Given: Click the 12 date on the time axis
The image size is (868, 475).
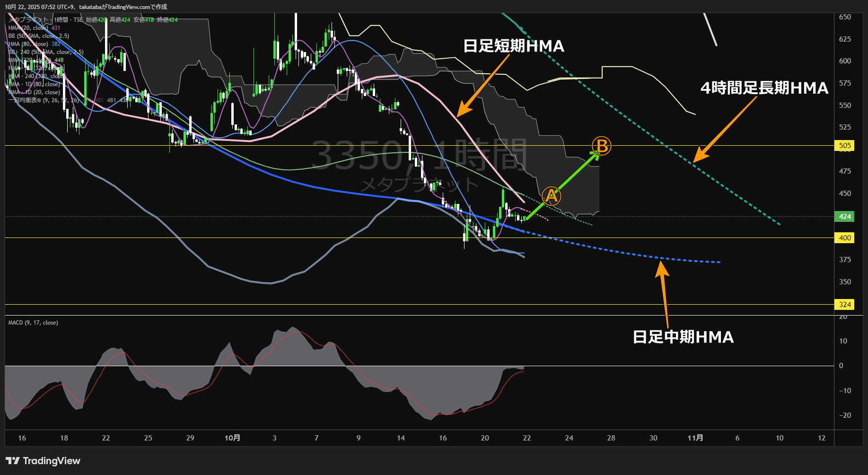Looking at the screenshot, I should tap(822, 438).
